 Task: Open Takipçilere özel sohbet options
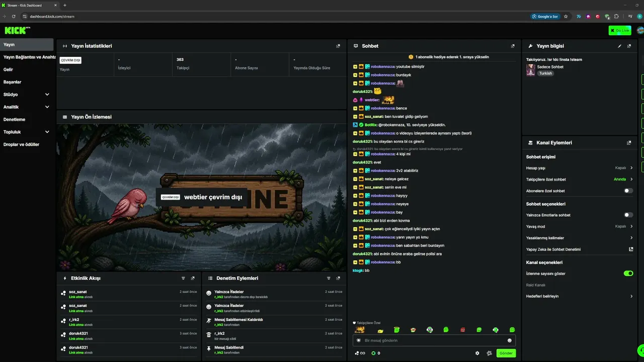point(580,179)
